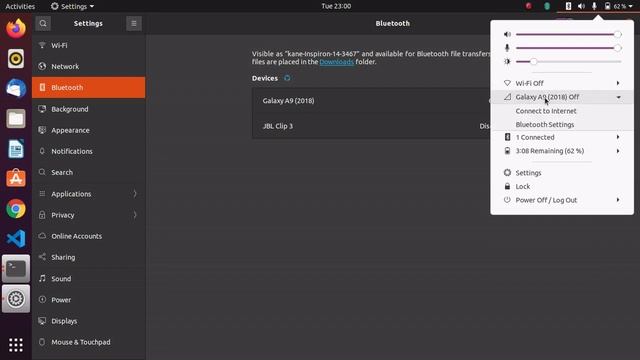Click Settings gear icon in the dock

(16, 299)
